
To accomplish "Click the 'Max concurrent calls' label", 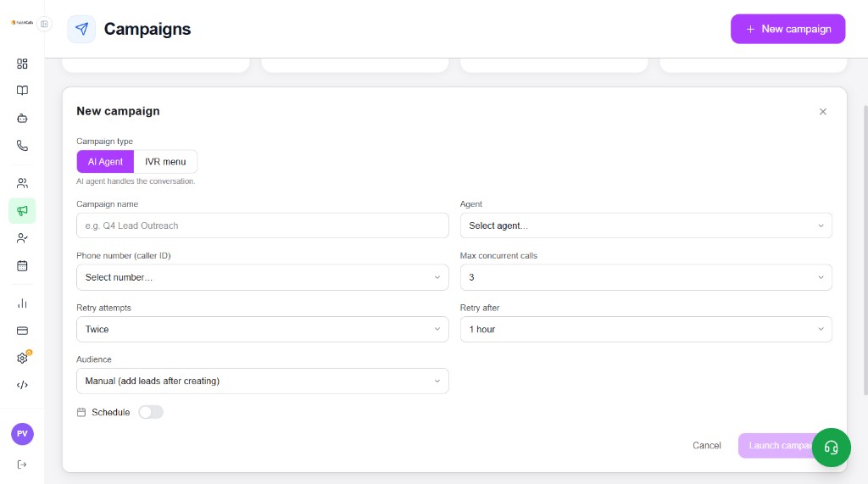I will [x=498, y=256].
